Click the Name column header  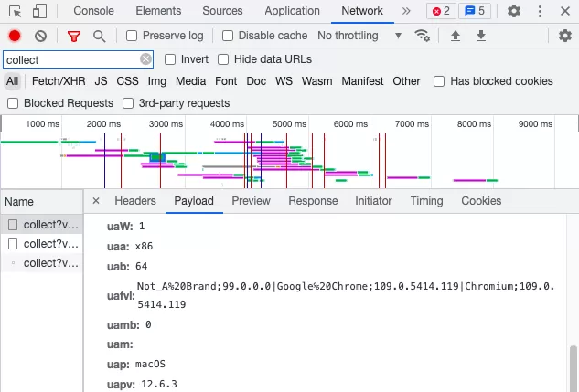coord(42,201)
